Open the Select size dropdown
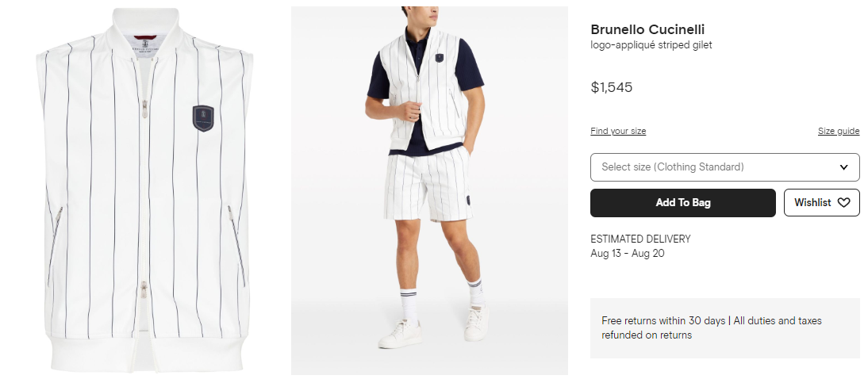Viewport: 868px width, 379px height. pyautogui.click(x=724, y=167)
